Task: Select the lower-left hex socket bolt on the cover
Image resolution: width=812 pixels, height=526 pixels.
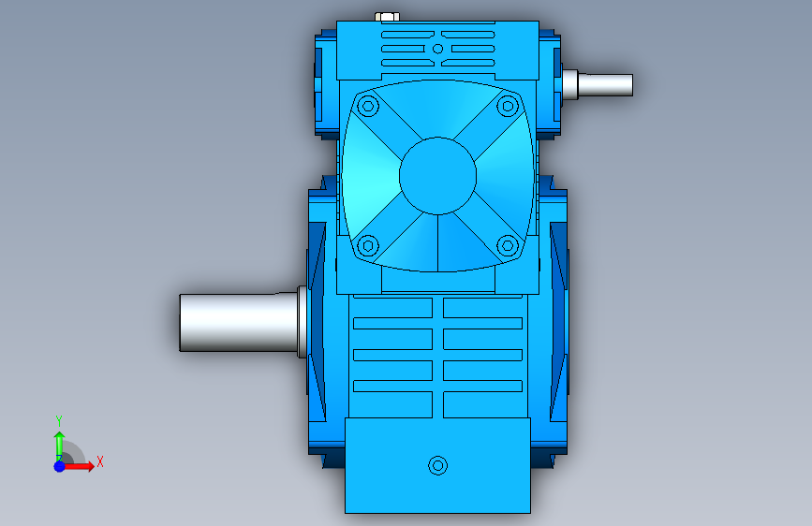Action: tap(368, 245)
